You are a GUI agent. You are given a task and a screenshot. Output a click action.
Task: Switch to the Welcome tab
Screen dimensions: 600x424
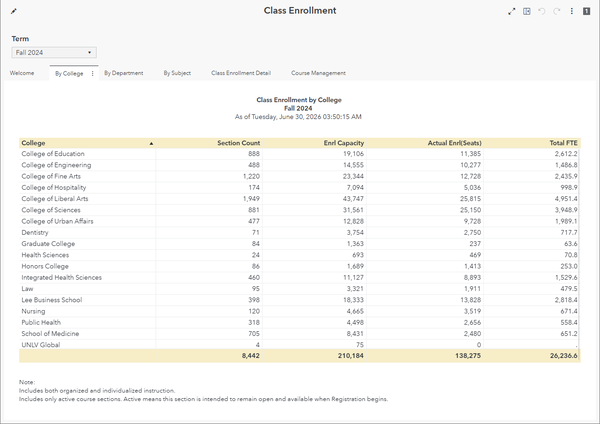22,73
